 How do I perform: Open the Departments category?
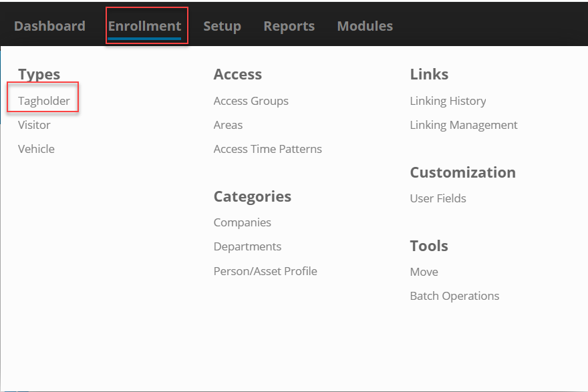(x=247, y=246)
